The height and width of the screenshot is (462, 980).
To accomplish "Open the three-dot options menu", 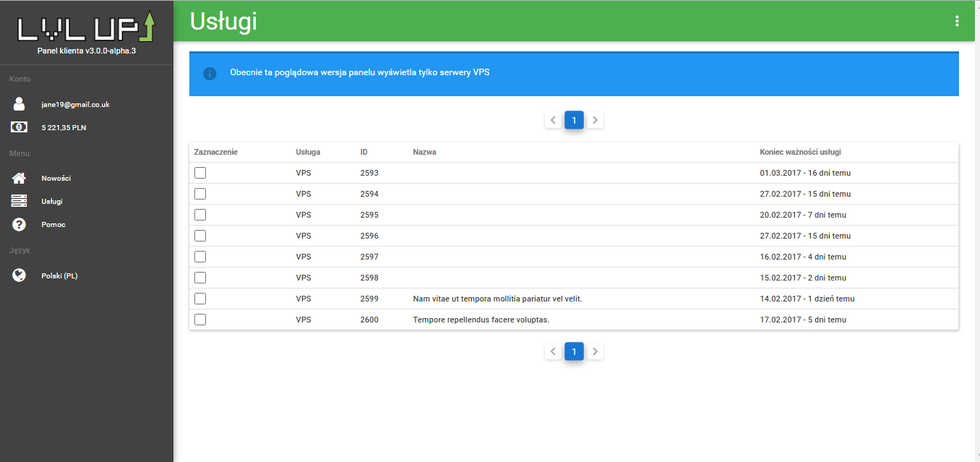I will pos(957,21).
